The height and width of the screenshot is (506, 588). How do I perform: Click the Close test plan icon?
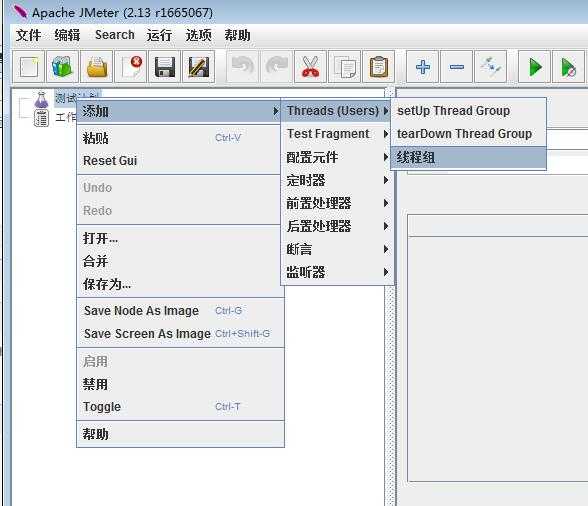(x=130, y=67)
